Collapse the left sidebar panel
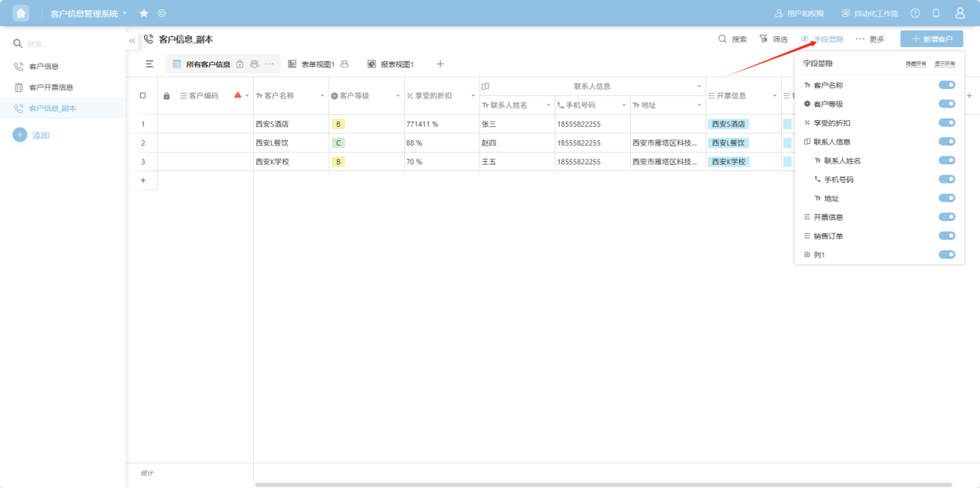The image size is (980, 488). tap(132, 40)
